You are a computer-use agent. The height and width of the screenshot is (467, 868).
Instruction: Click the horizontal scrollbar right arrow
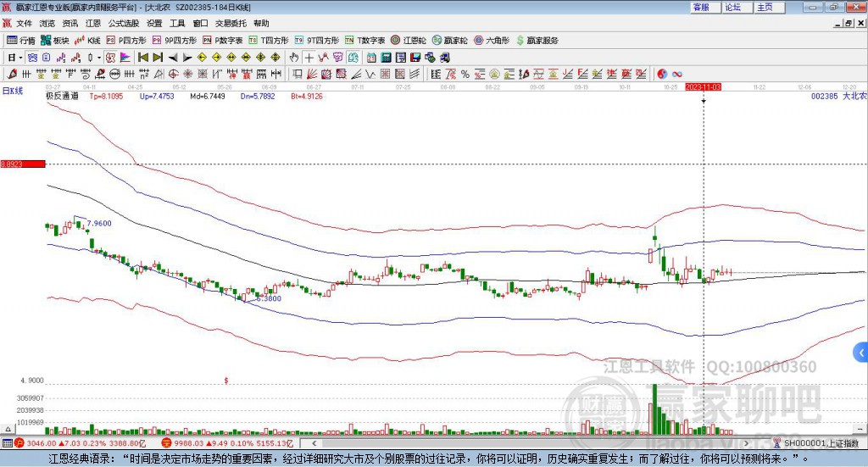pos(746,443)
